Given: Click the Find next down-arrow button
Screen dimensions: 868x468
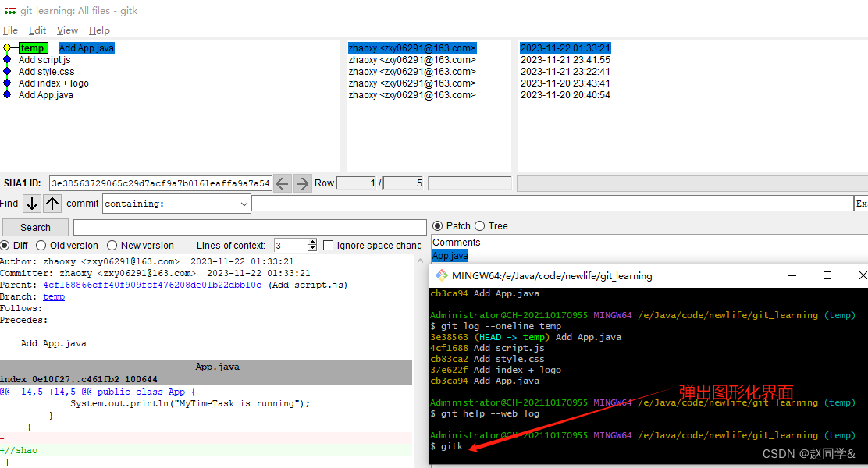Looking at the screenshot, I should point(31,204).
